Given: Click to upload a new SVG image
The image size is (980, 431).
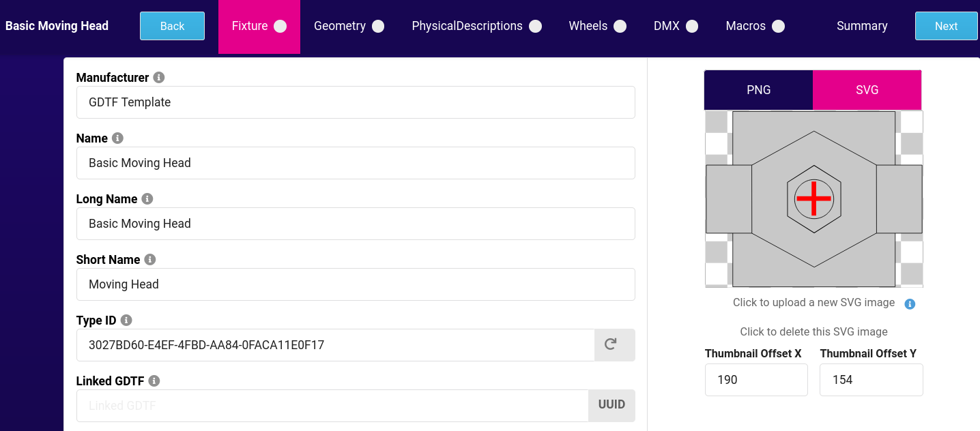Looking at the screenshot, I should 813,302.
